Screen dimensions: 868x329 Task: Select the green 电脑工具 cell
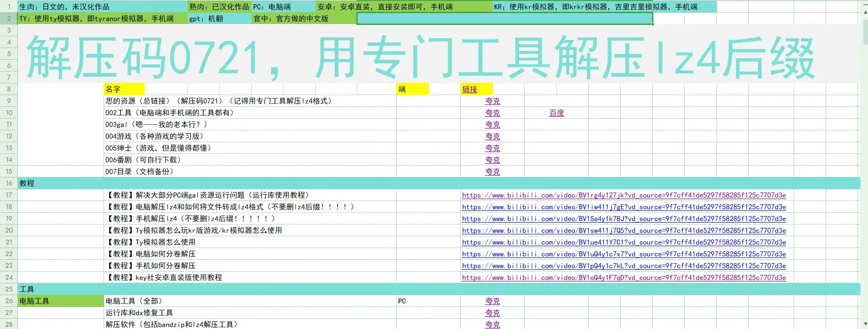click(61, 301)
